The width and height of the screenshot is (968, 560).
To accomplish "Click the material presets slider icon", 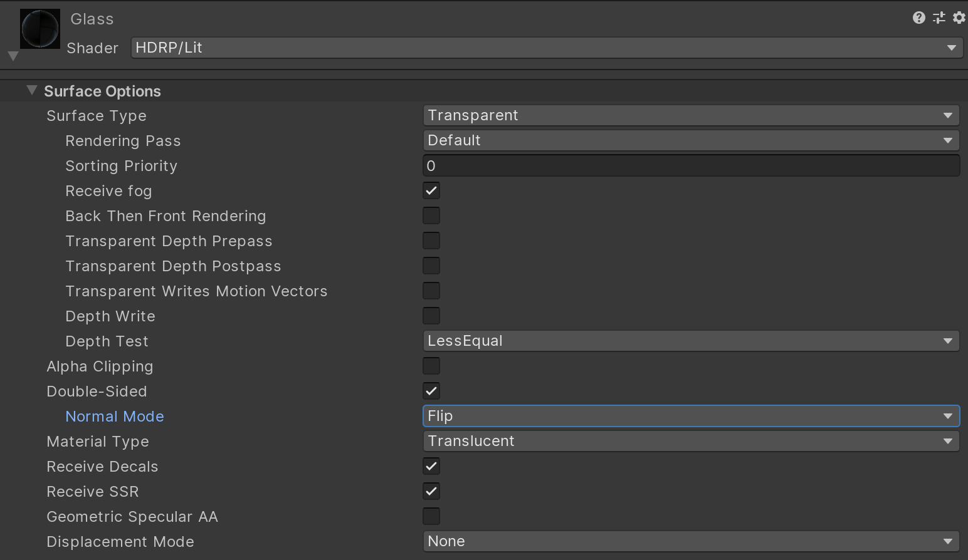I will 939,18.
